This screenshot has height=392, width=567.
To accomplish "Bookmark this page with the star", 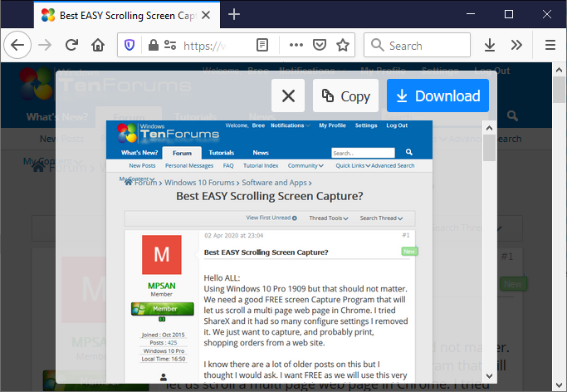I will coord(343,45).
